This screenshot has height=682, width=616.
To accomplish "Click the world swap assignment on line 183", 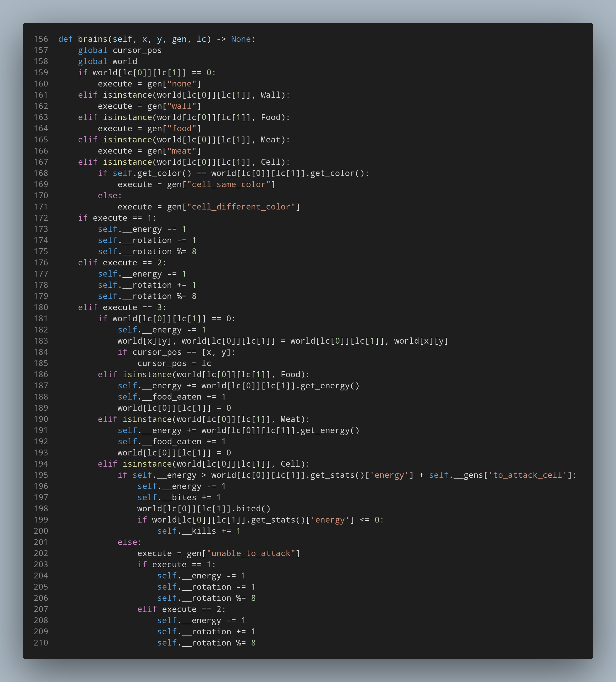I will click(283, 341).
